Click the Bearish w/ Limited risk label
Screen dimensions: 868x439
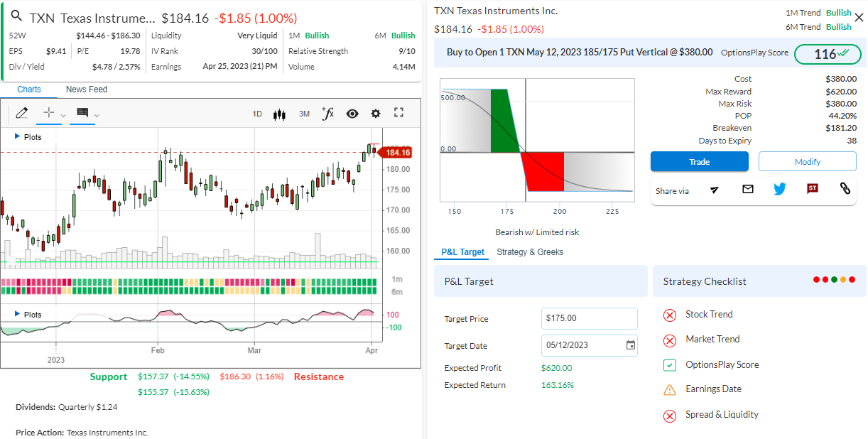click(537, 232)
